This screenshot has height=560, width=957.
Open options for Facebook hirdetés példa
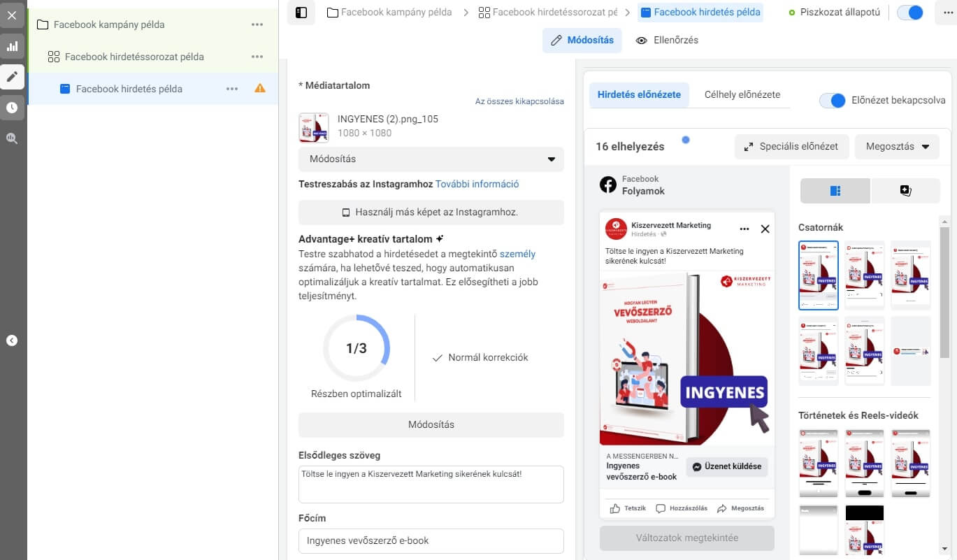point(232,89)
